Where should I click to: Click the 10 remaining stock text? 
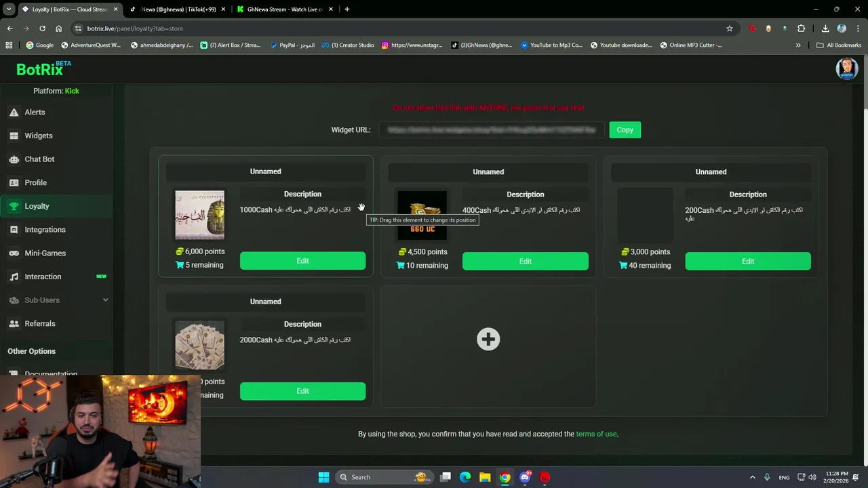[422, 266]
